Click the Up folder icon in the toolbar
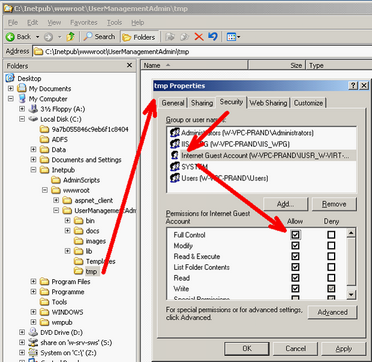 pyautogui.click(x=70, y=37)
